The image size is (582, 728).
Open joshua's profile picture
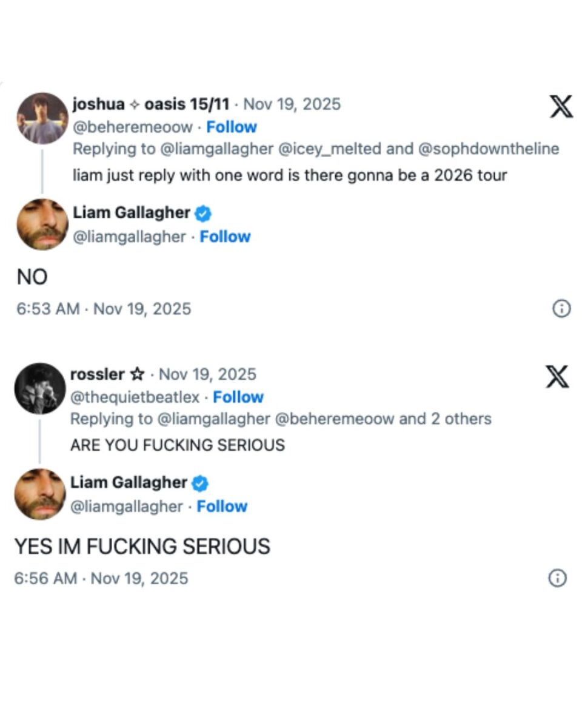pos(42,118)
